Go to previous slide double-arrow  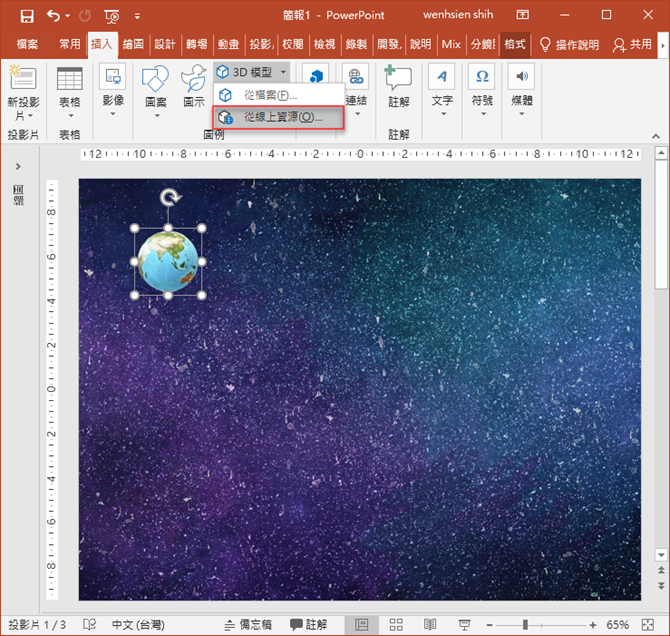point(661,570)
